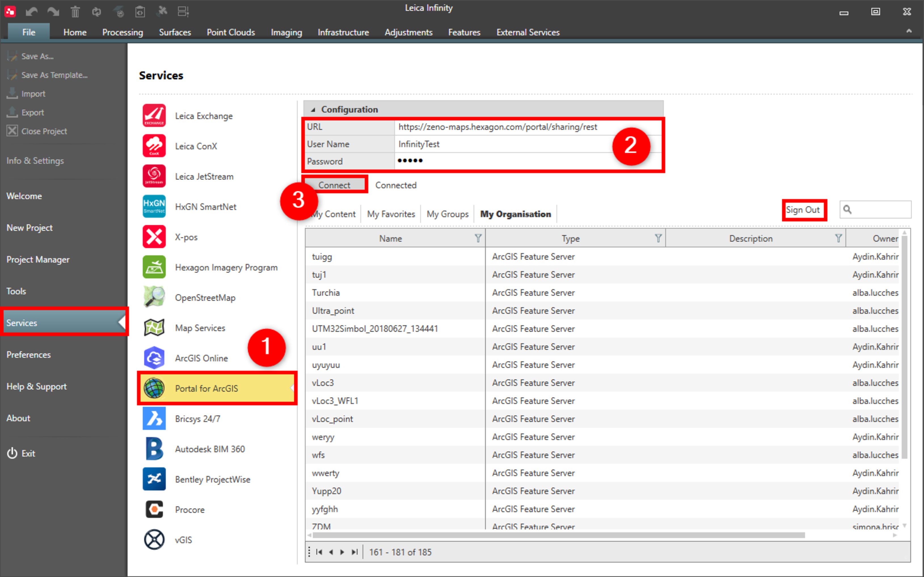The image size is (924, 577).
Task: Select the 'Ultra_point' row
Action: pyautogui.click(x=602, y=310)
